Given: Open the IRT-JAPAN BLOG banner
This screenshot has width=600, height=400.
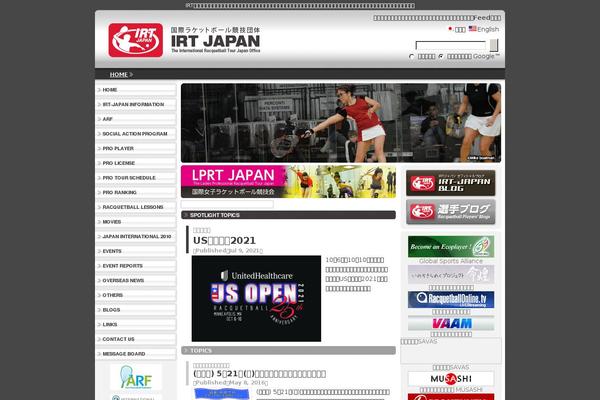Looking at the screenshot, I should [x=450, y=183].
